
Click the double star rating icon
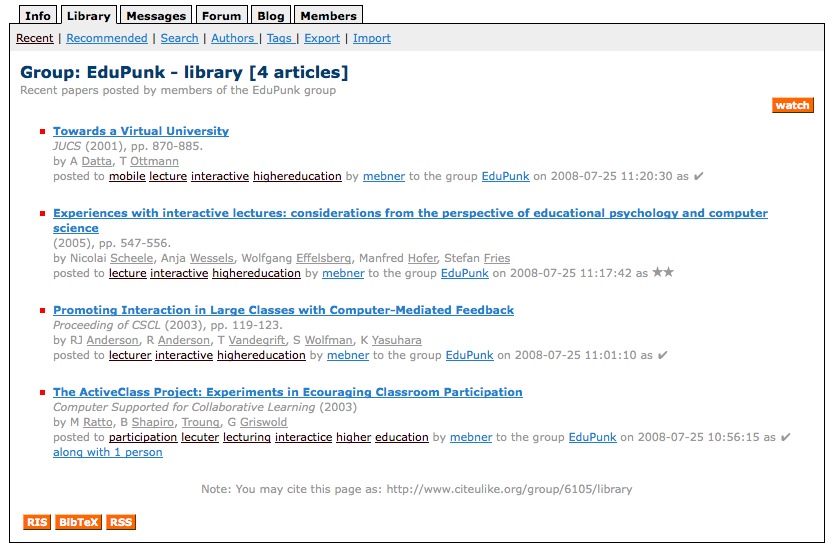[x=663, y=272]
